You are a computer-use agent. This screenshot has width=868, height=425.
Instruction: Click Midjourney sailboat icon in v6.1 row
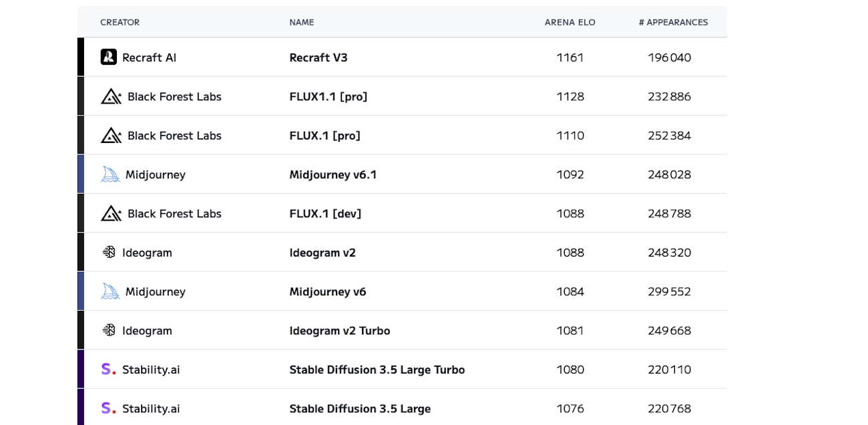point(110,174)
